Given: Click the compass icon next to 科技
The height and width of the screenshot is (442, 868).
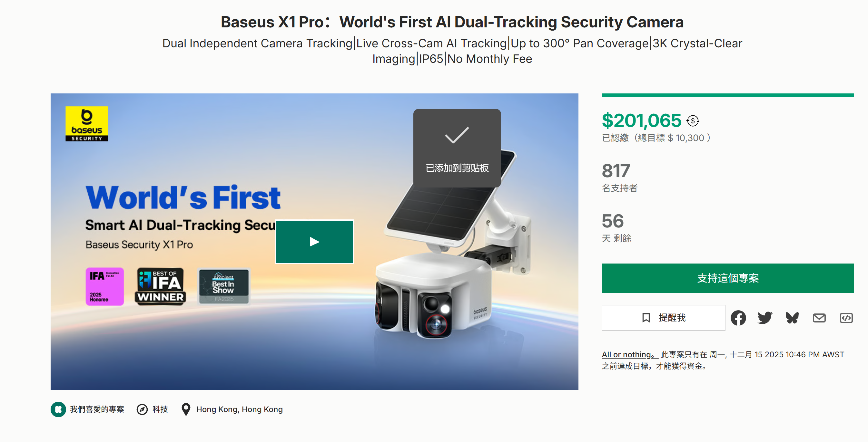Looking at the screenshot, I should click(143, 410).
